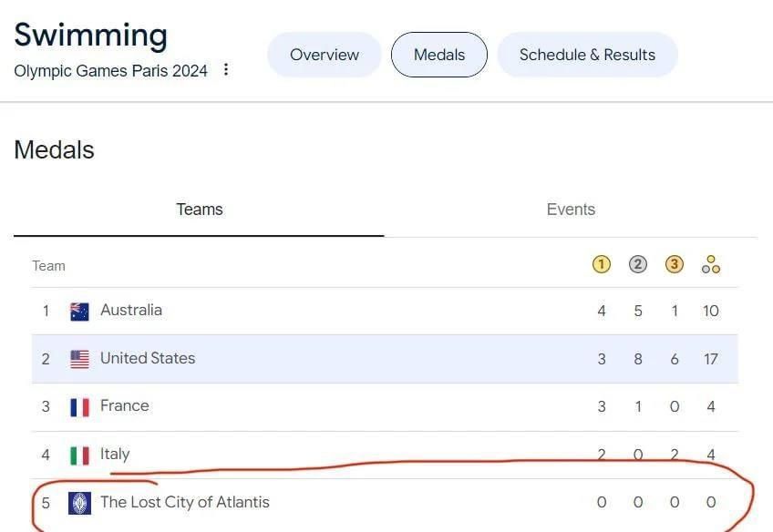Click the gold medal column icon
The image size is (773, 532).
click(x=601, y=264)
